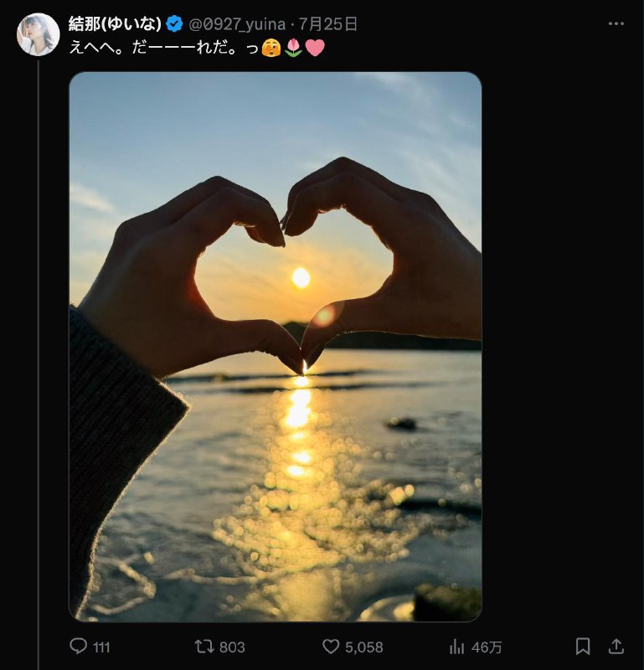The image size is (644, 670).
Task: Open the heart-hands sunset photo
Action: 276,346
